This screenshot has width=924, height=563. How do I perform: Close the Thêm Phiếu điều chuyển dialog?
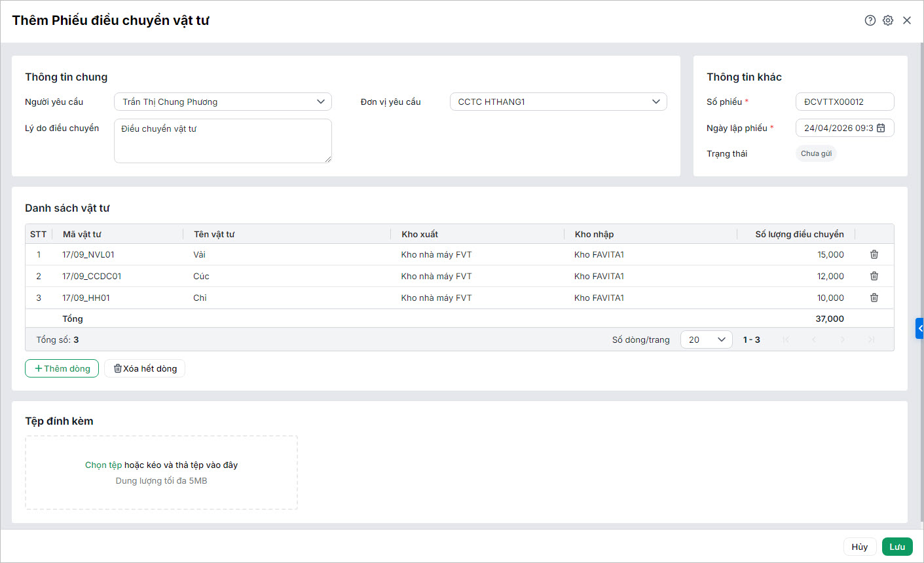[907, 20]
